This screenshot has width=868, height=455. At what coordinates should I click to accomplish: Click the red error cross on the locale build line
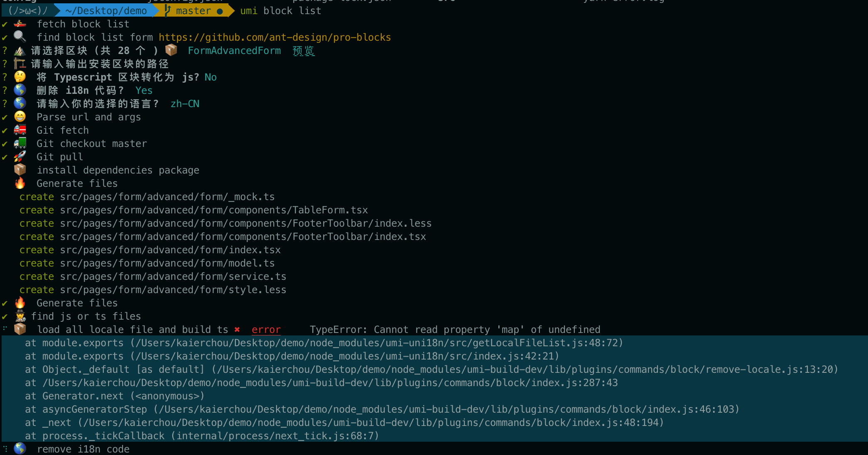pyautogui.click(x=237, y=329)
